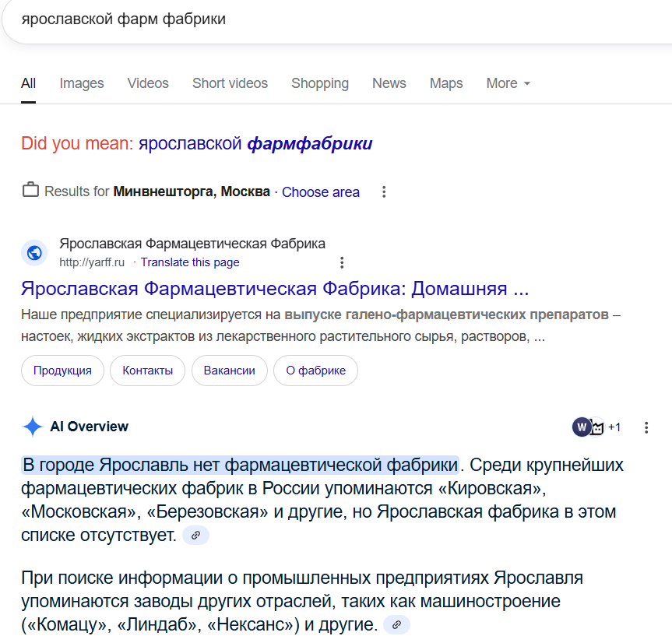Select the Short videos tab
This screenshot has height=643, width=672.
point(230,83)
